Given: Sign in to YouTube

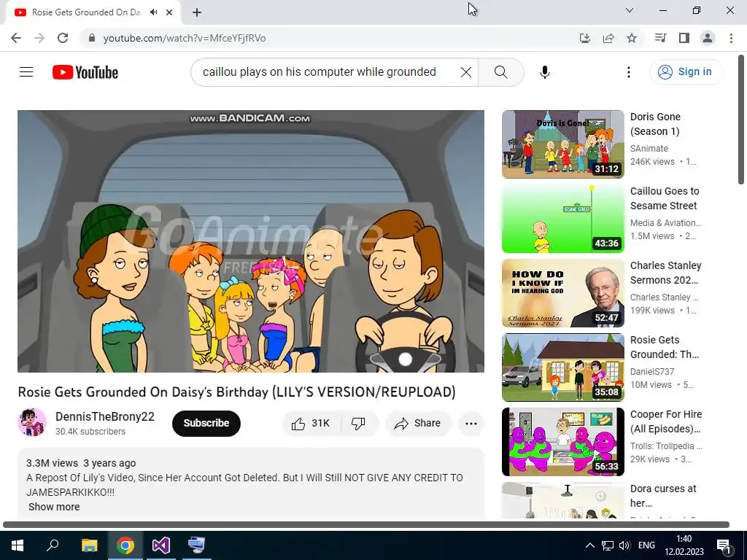Looking at the screenshot, I should point(686,72).
